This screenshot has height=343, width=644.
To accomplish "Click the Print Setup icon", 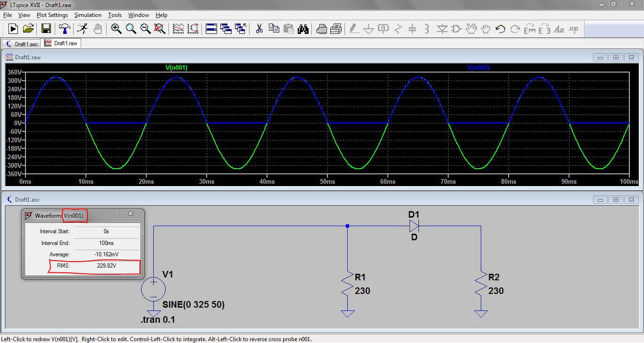I will tap(321, 29).
